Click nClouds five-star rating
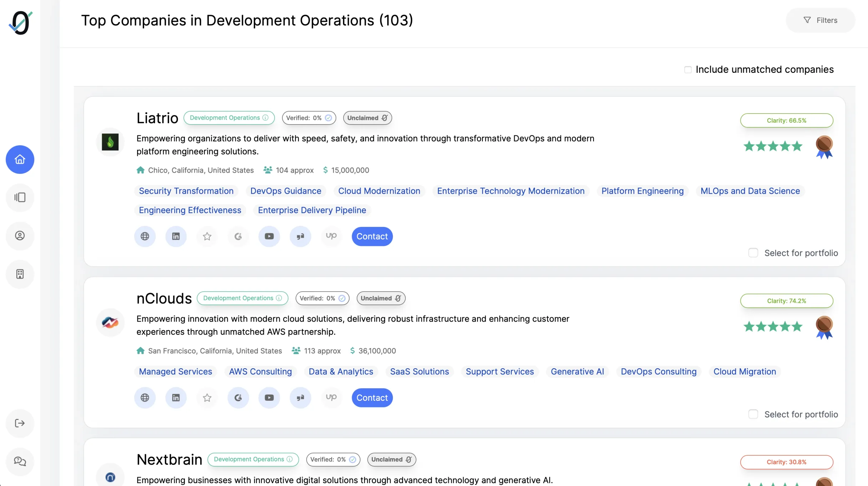The height and width of the screenshot is (486, 868). (x=773, y=327)
